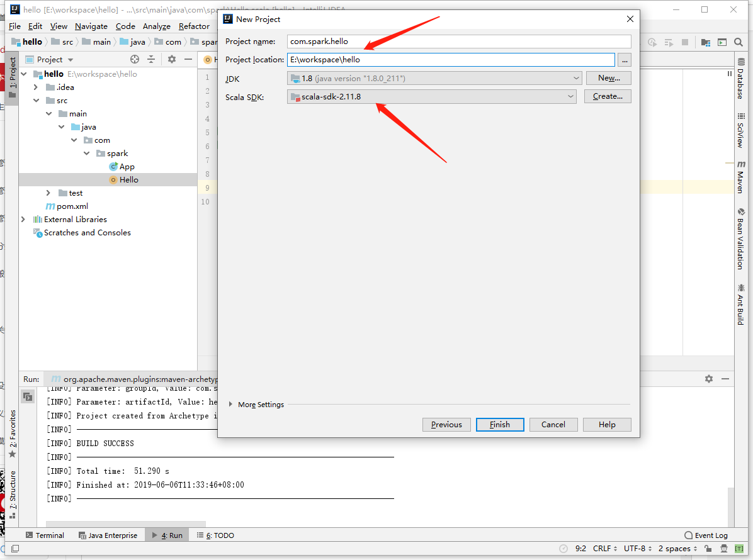The width and height of the screenshot is (753, 560).
Task: Collapse the src folder
Action: click(x=37, y=100)
